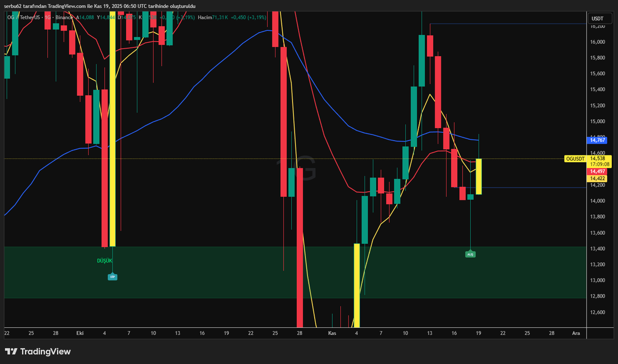Click the serbu62 snapshot caption text
Image resolution: width=618 pixels, height=364 pixels.
click(x=100, y=6)
